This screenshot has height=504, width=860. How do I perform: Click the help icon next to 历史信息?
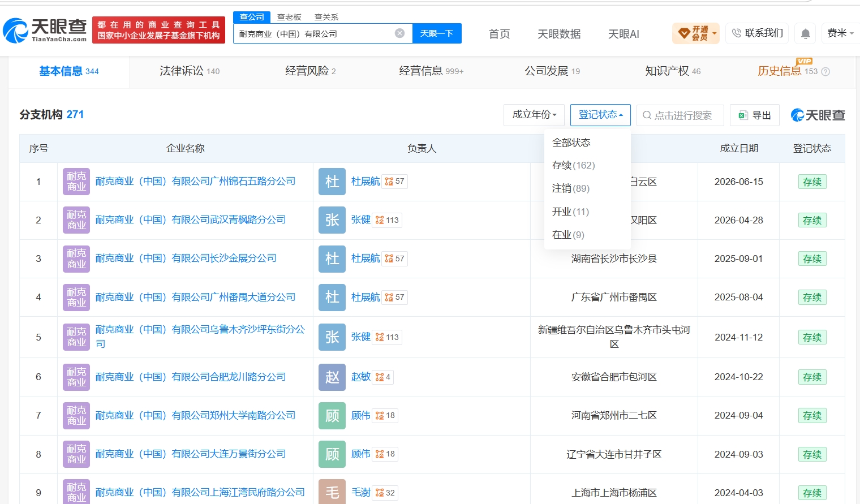coord(825,72)
